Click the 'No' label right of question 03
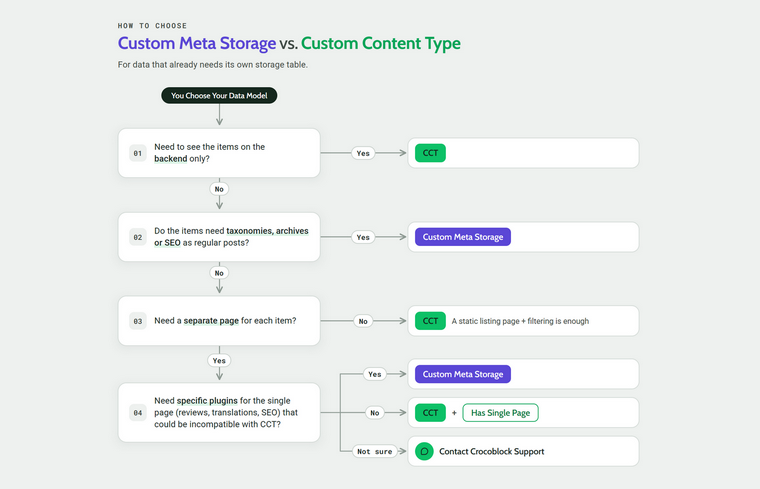 pos(363,321)
